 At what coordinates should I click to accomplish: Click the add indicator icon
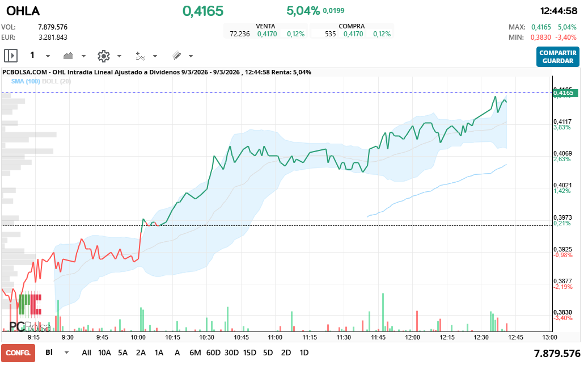coord(141,55)
